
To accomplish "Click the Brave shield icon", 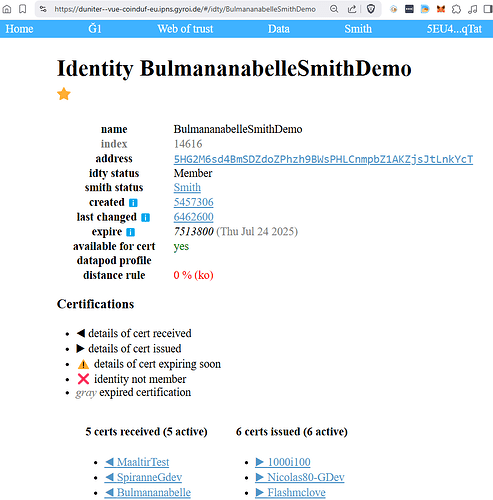I will pyautogui.click(x=371, y=9).
